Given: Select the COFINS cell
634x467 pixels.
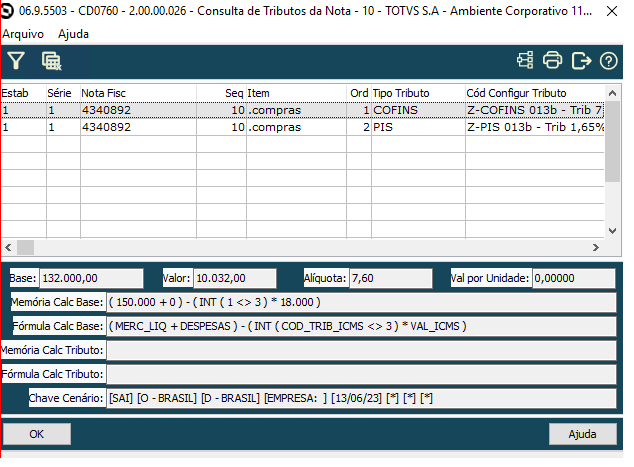Looking at the screenshot, I should [418, 110].
